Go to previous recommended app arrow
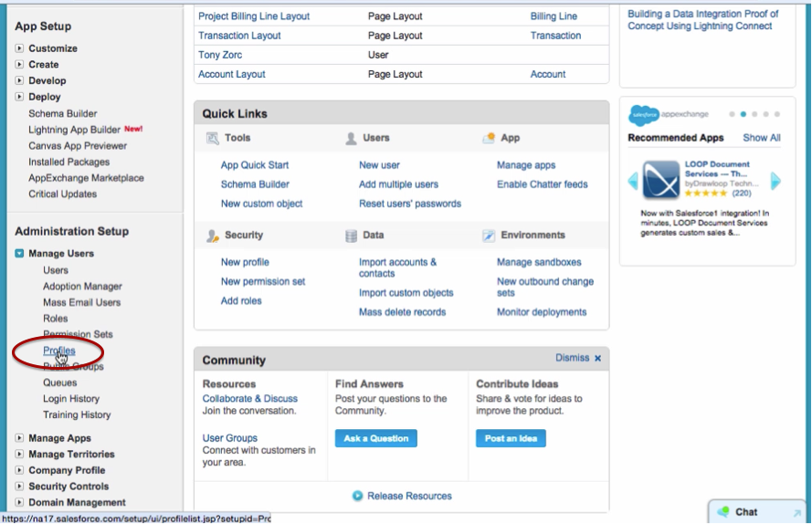The width and height of the screenshot is (812, 524). point(633,182)
